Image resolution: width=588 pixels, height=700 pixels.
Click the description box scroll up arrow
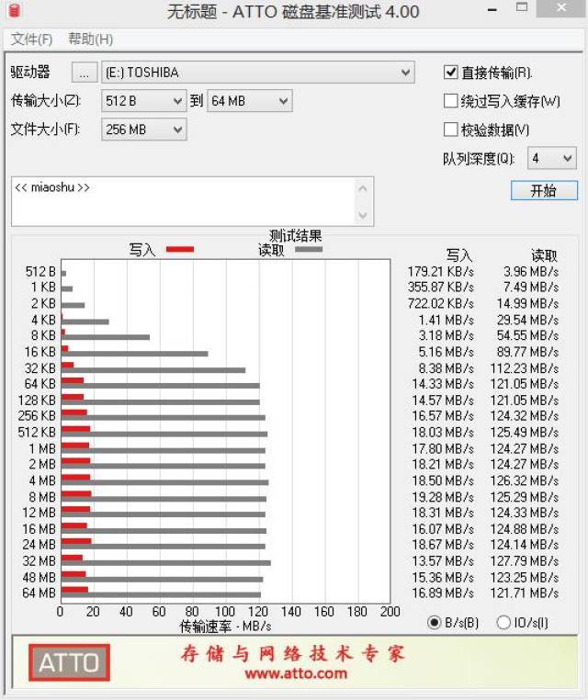point(363,189)
